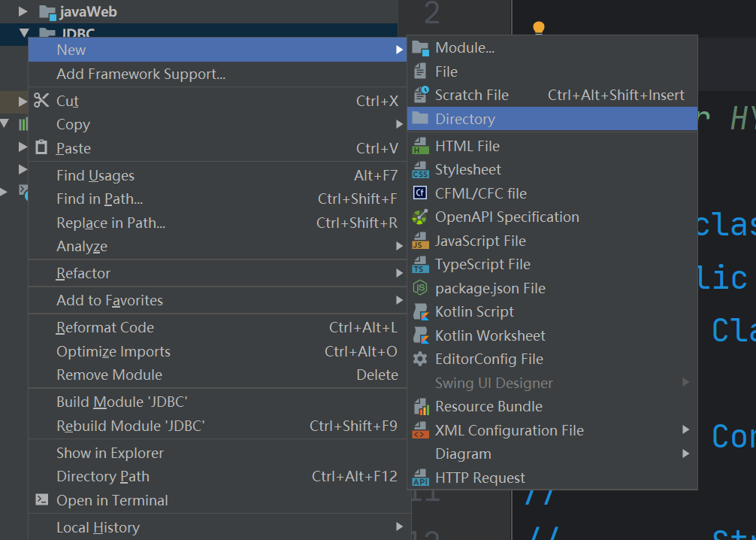Choose Add Framework Support option

141,74
